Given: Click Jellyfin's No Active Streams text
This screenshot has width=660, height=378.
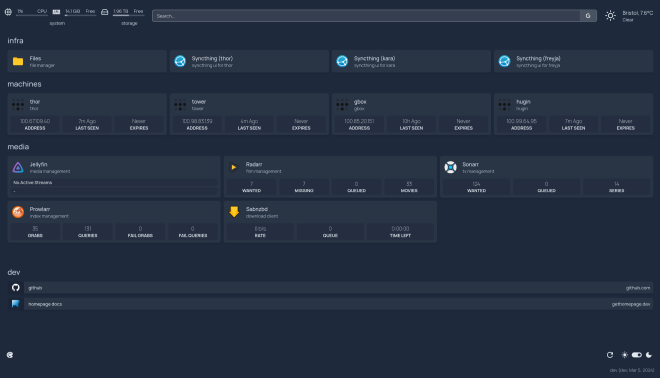Looking at the screenshot, I should 32,183.
